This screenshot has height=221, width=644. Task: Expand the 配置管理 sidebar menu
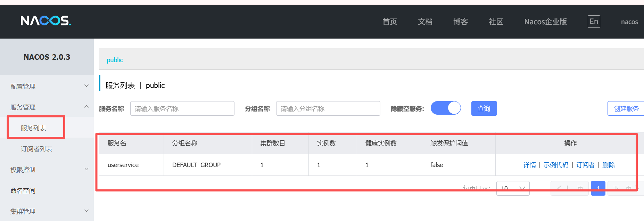pyautogui.click(x=47, y=86)
